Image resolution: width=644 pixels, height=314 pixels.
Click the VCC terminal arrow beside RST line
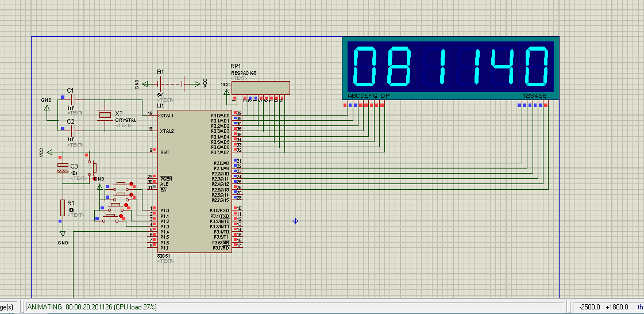tap(49, 152)
